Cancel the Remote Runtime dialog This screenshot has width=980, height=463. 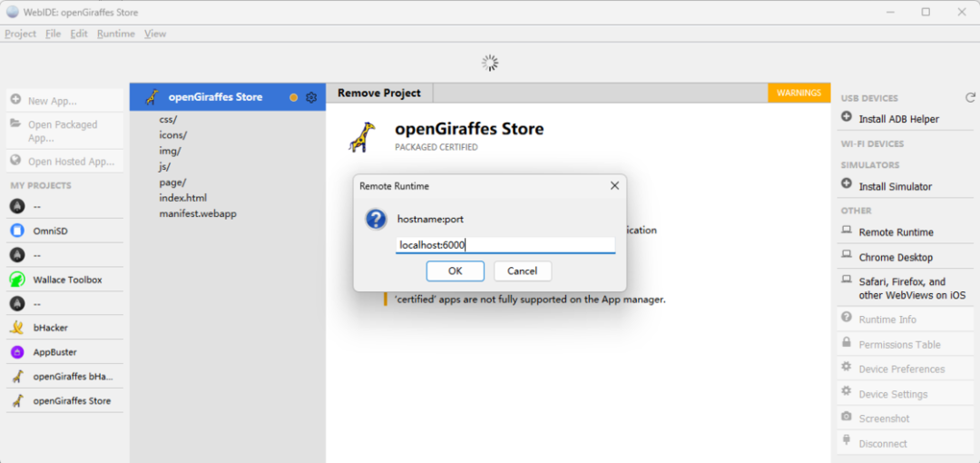523,271
